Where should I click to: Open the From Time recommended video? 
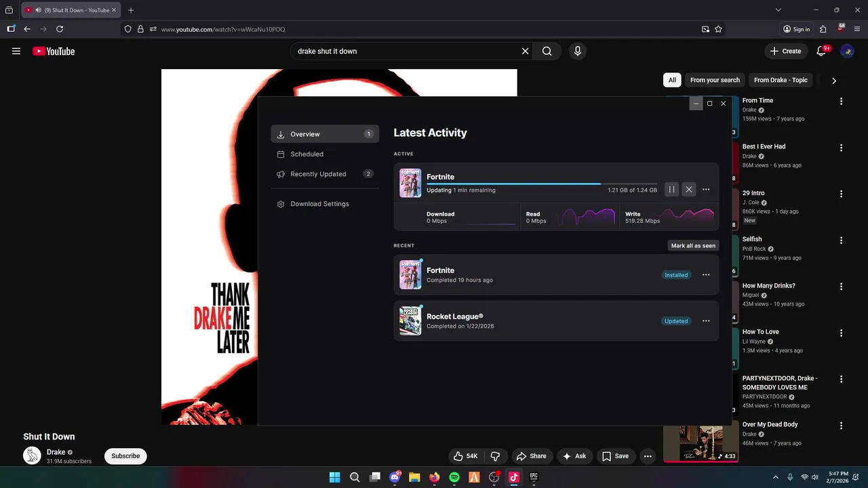(x=757, y=100)
